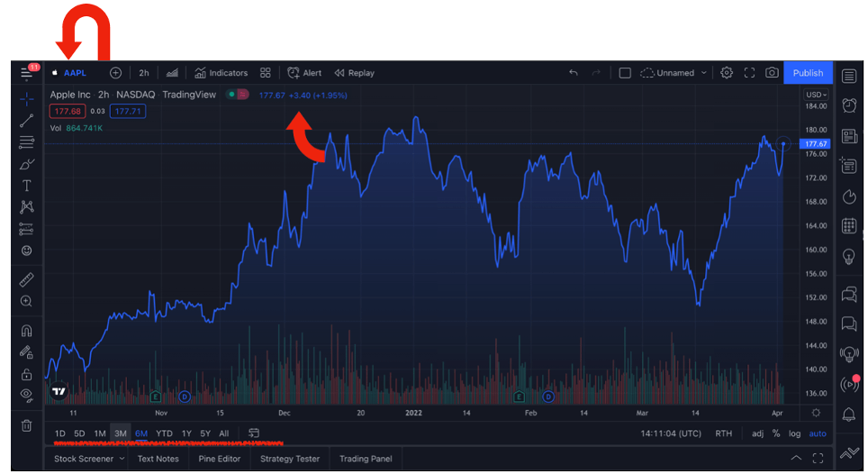Toggle lock all drawing tools
This screenshot has width=868, height=474.
(x=27, y=374)
